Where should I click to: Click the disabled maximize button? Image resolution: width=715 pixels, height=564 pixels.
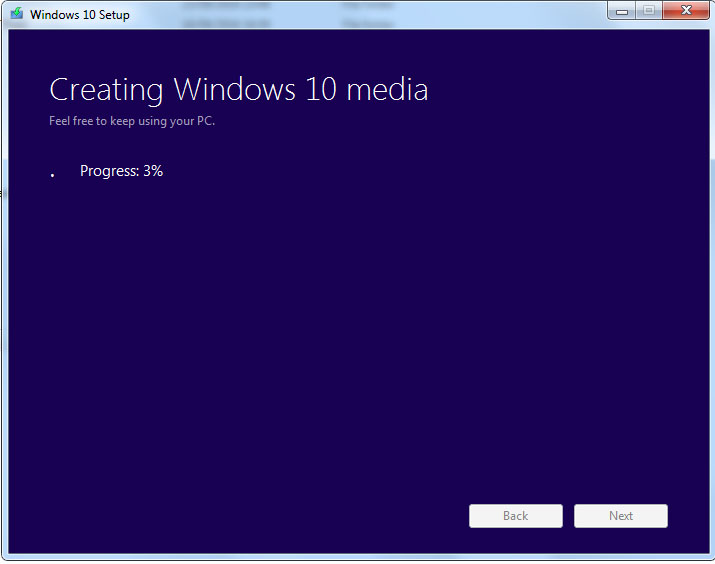[649, 10]
